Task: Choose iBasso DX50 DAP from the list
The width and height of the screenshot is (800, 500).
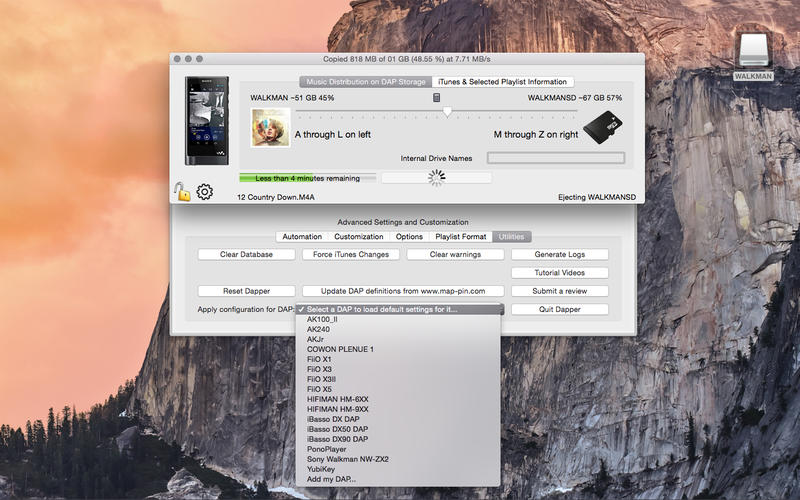Action: tap(398, 429)
